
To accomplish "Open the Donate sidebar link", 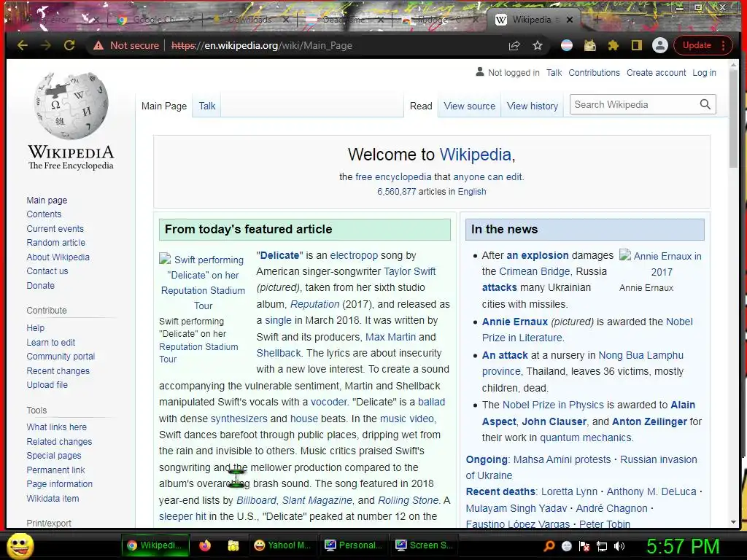I will point(41,285).
